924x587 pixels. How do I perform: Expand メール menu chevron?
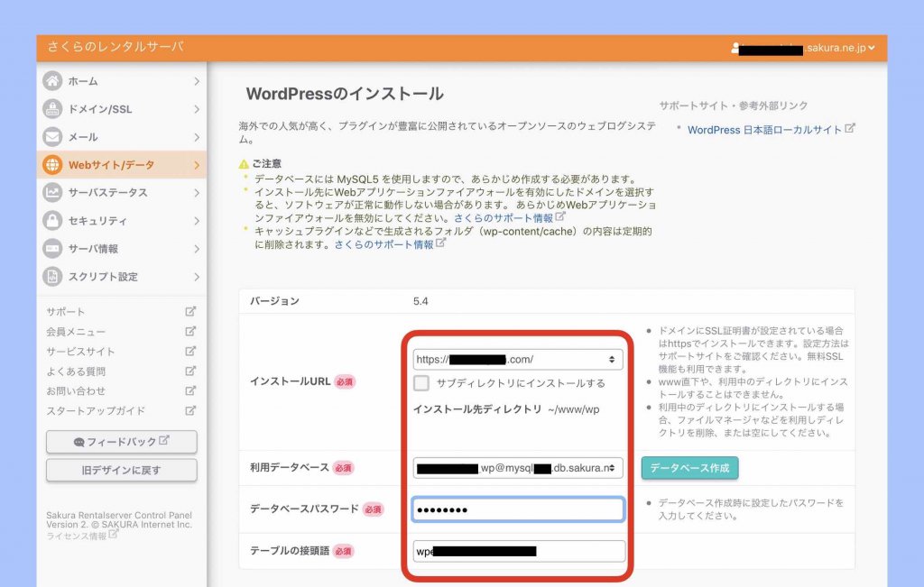click(x=197, y=136)
